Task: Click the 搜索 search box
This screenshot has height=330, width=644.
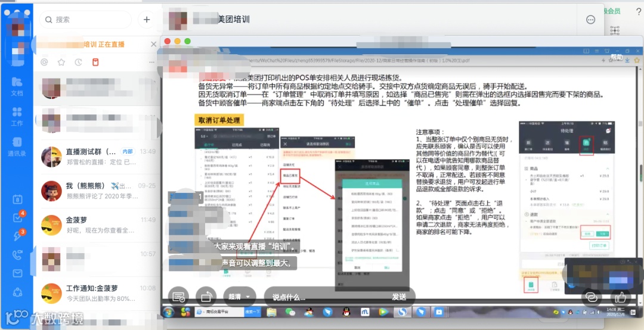Action: pos(85,19)
